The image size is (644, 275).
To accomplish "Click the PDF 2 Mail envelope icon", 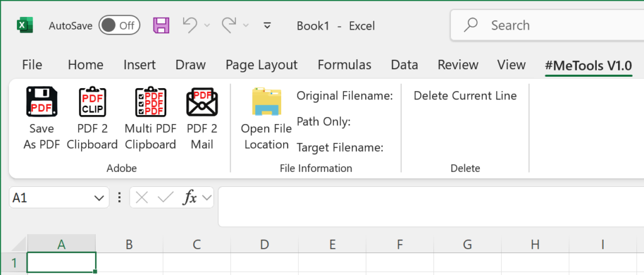I will pos(202,103).
